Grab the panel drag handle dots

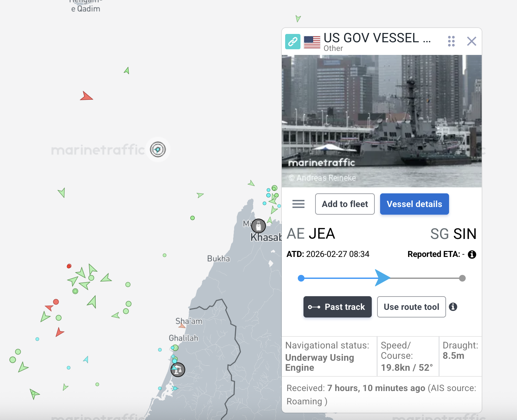[451, 41]
